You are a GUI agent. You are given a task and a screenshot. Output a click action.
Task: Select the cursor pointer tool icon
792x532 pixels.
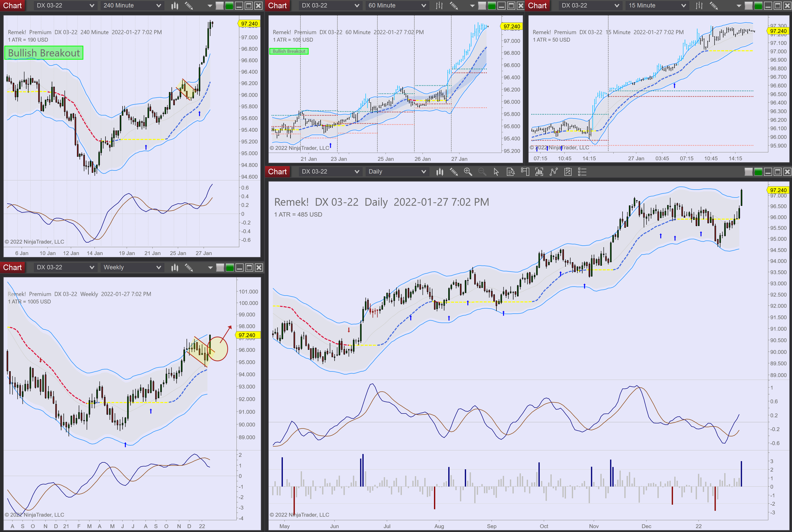[x=496, y=172]
